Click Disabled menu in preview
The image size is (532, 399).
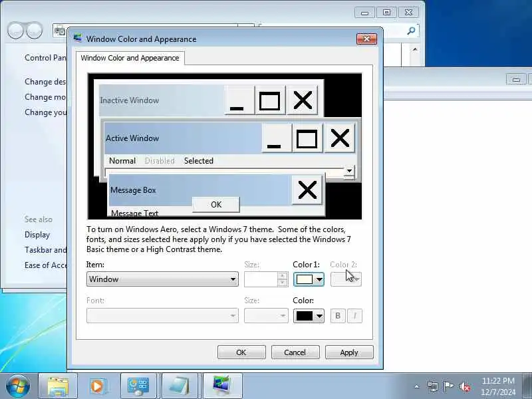160,161
